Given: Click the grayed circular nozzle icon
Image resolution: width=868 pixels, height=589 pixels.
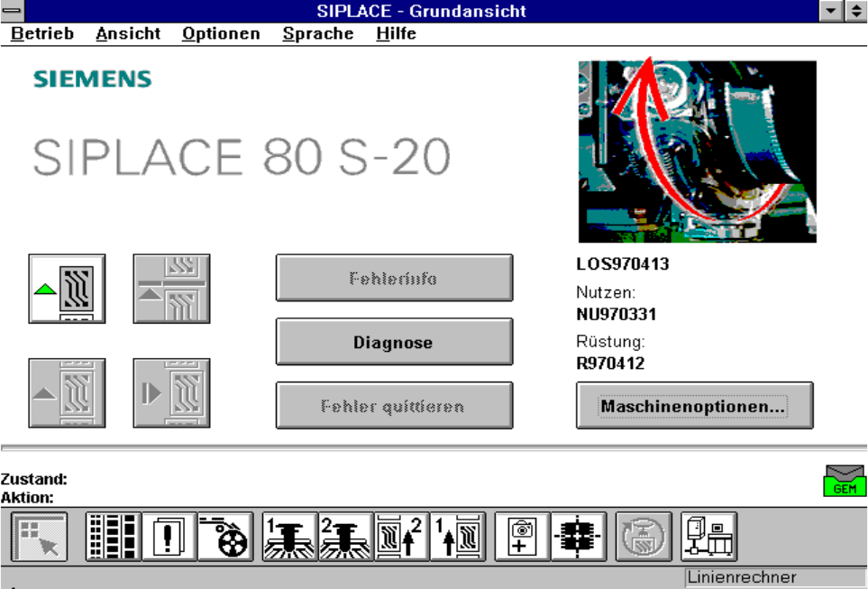Looking at the screenshot, I should [x=644, y=537].
